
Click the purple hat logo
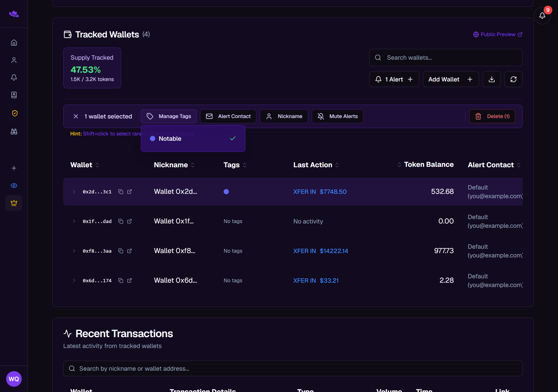(x=14, y=14)
